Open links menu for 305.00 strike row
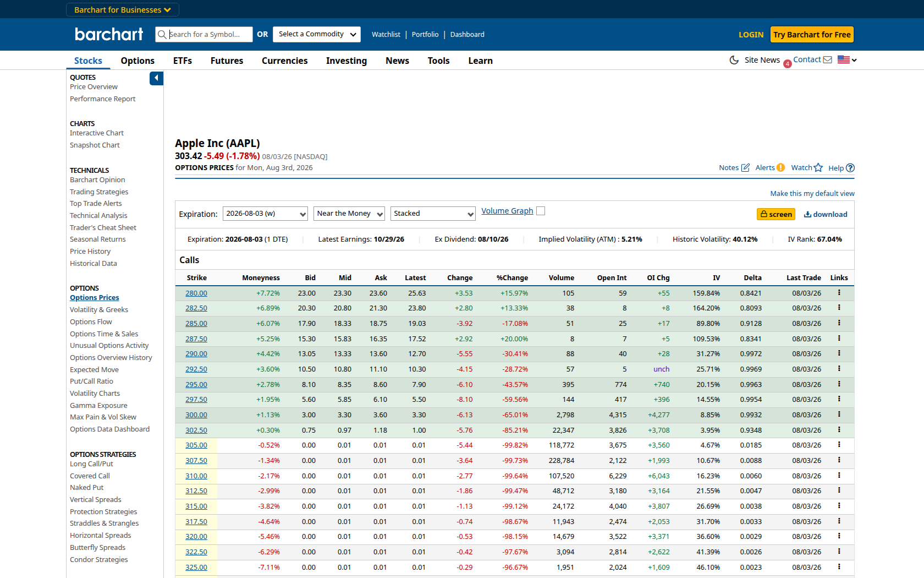 point(839,445)
